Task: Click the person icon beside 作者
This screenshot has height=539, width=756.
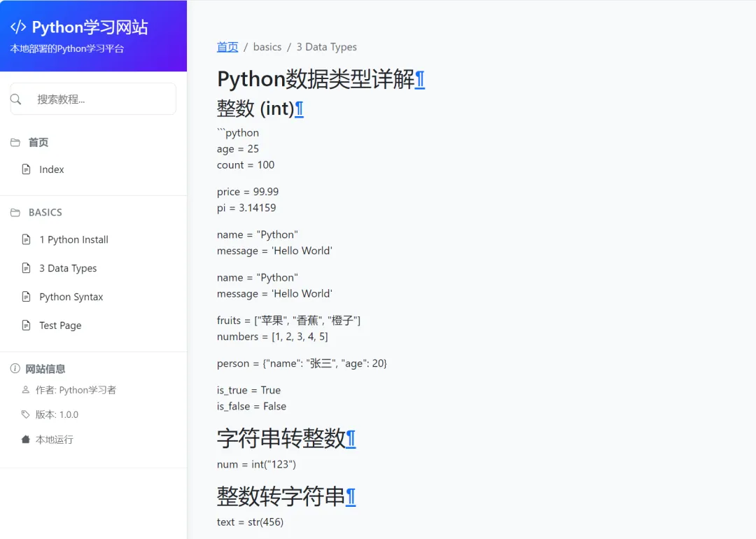Action: tap(26, 389)
